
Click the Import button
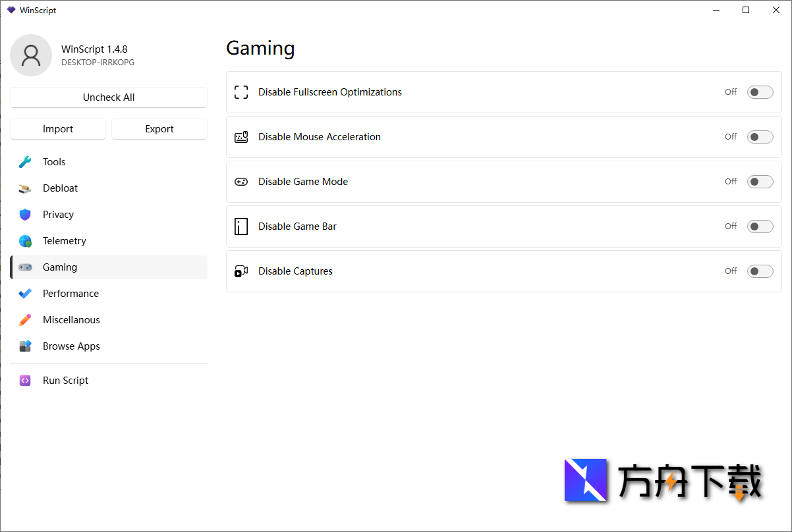click(x=58, y=129)
